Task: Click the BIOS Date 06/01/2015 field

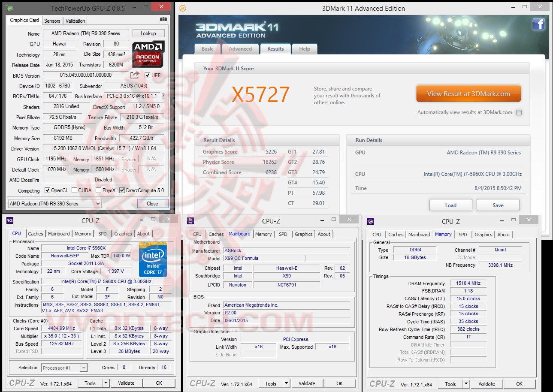Action: [286, 320]
